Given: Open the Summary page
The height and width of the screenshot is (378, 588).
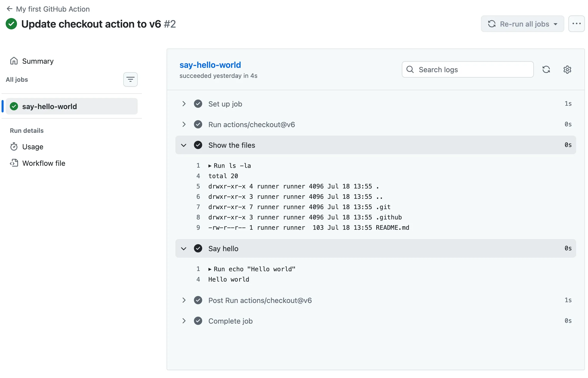Looking at the screenshot, I should 38,61.
